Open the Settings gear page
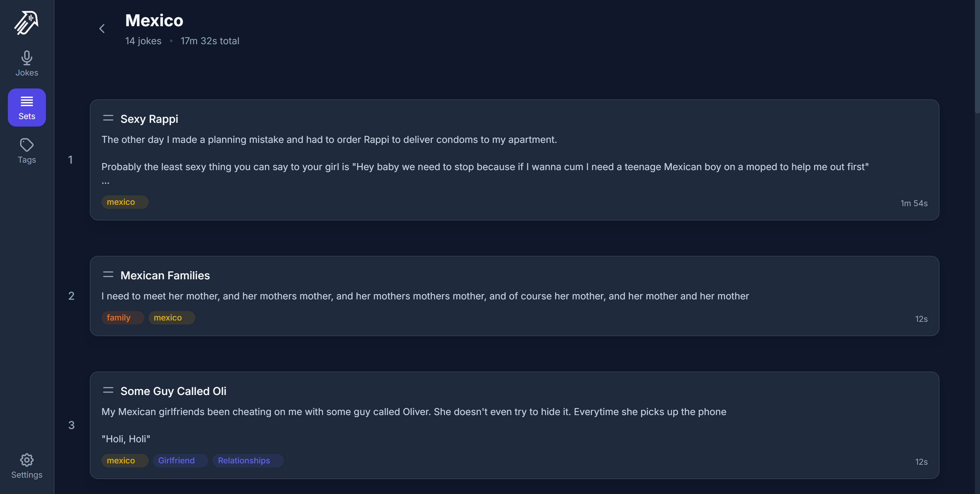Viewport: 980px width, 494px height. point(27,465)
